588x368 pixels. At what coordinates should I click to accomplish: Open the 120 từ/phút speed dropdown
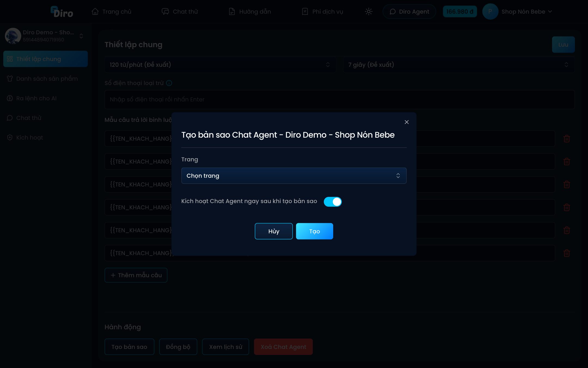pos(220,65)
